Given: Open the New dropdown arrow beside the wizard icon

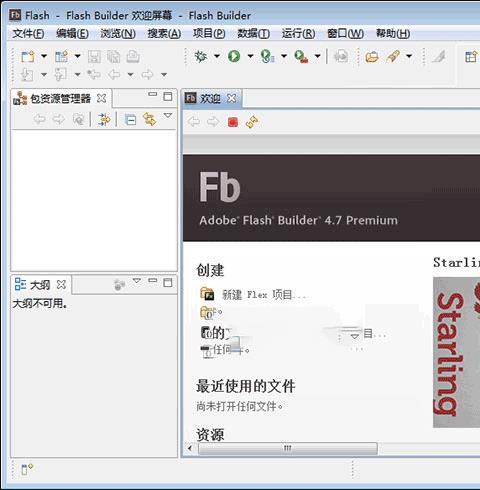Looking at the screenshot, I should 44,56.
